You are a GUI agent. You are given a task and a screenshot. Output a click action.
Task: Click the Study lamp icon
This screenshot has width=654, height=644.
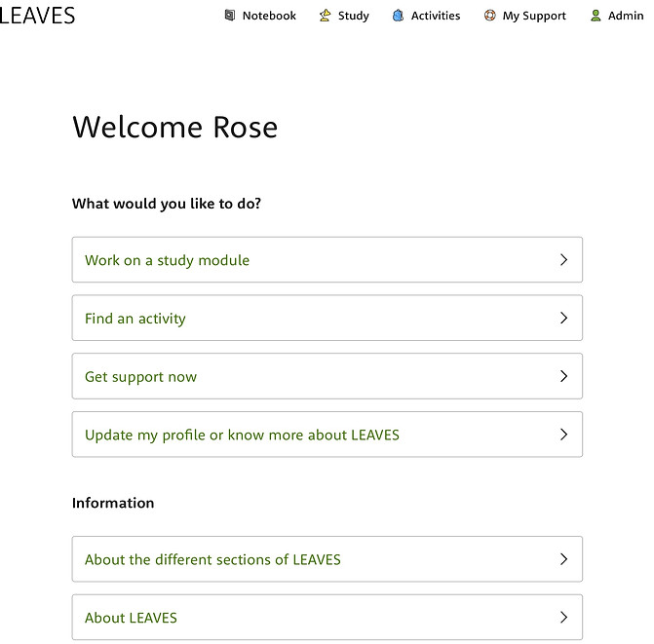[x=325, y=16]
